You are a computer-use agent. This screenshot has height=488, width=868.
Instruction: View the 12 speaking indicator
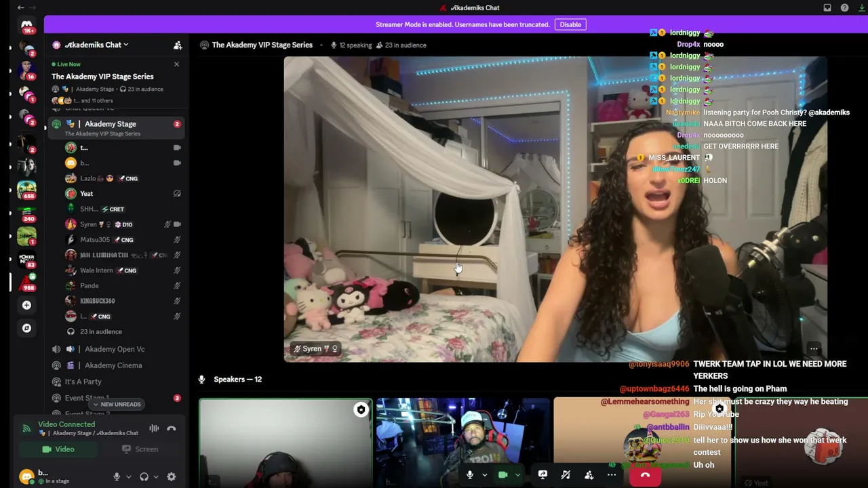351,45
